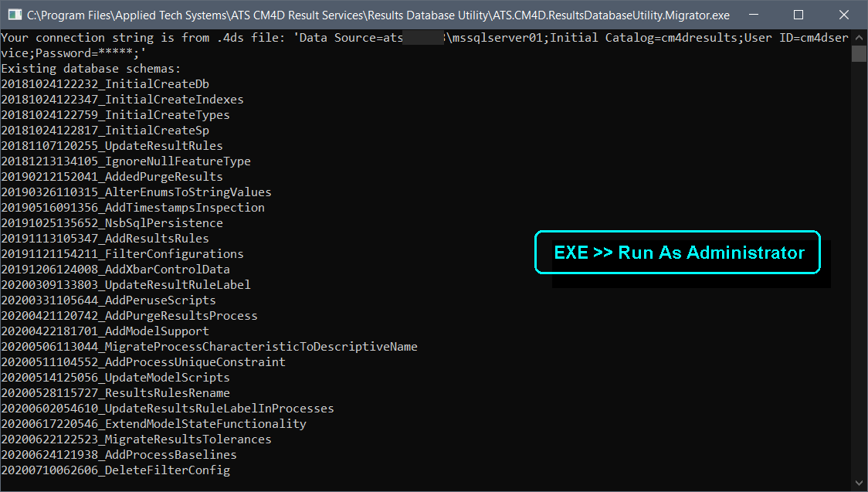
Task: Click the 'Existing database schemas:' line
Action: pos(91,69)
